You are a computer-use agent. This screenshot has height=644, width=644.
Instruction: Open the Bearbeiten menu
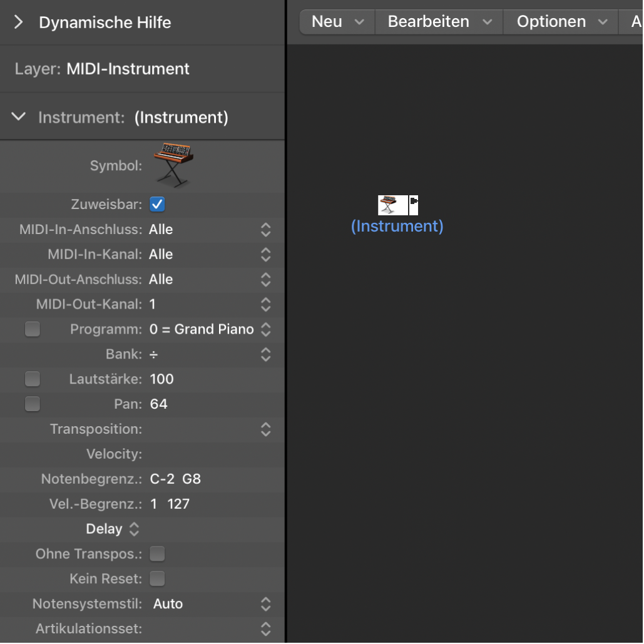pos(439,22)
